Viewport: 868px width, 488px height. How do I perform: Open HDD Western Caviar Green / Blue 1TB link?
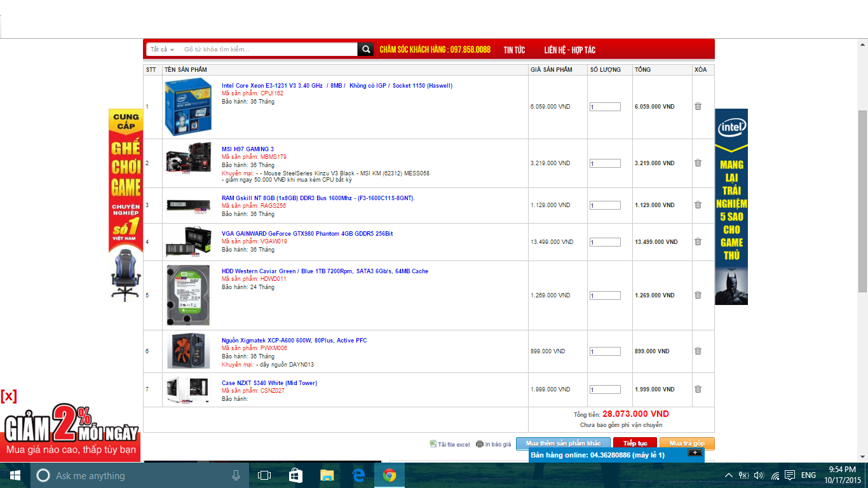(325, 271)
